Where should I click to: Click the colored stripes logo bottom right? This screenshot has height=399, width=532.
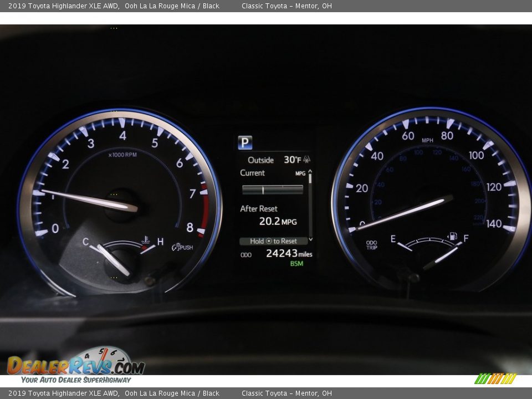point(495,378)
